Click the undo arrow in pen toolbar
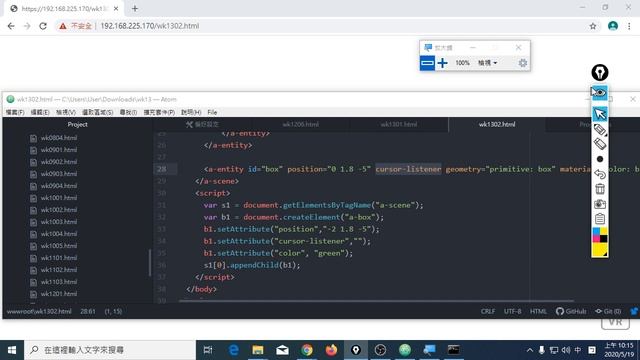This screenshot has width=640, height=360. point(600,174)
